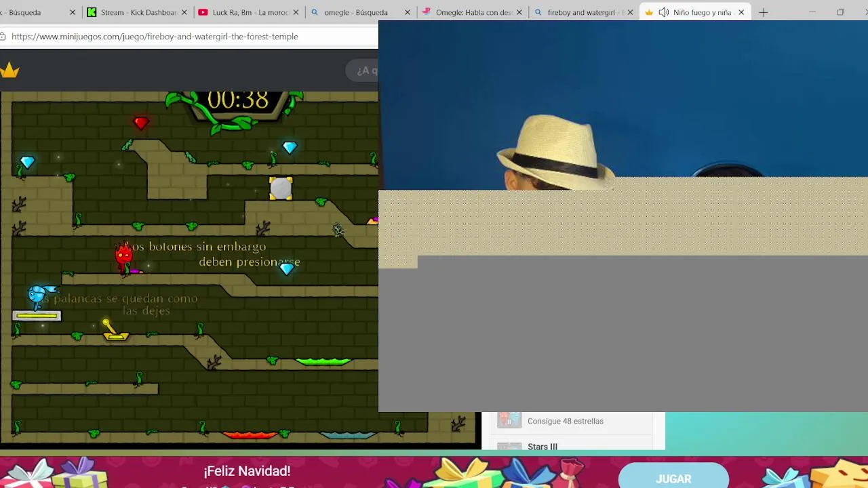The height and width of the screenshot is (488, 868).
Task: Open a new browser tab
Action: coord(764,12)
